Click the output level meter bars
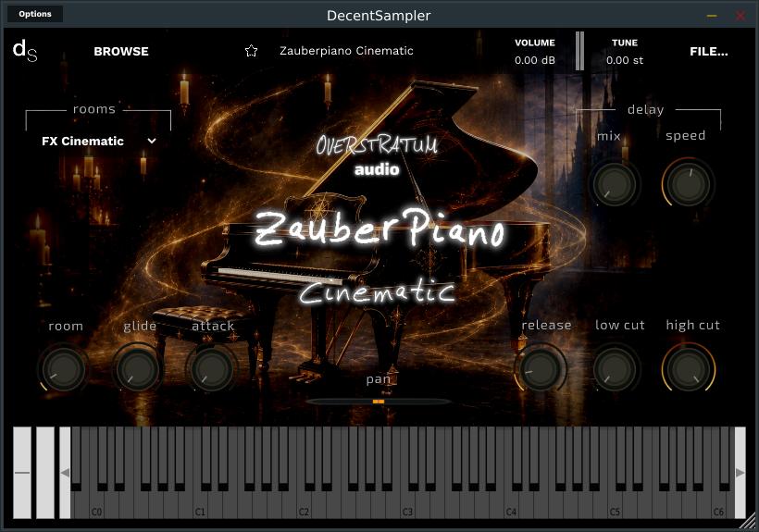Image resolution: width=759 pixels, height=532 pixels. [579, 51]
